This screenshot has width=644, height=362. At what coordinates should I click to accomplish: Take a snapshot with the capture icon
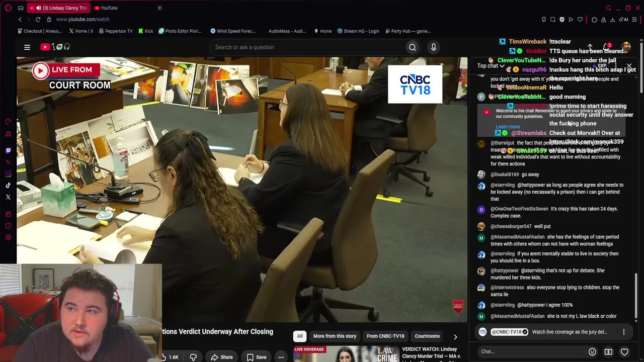click(553, 20)
